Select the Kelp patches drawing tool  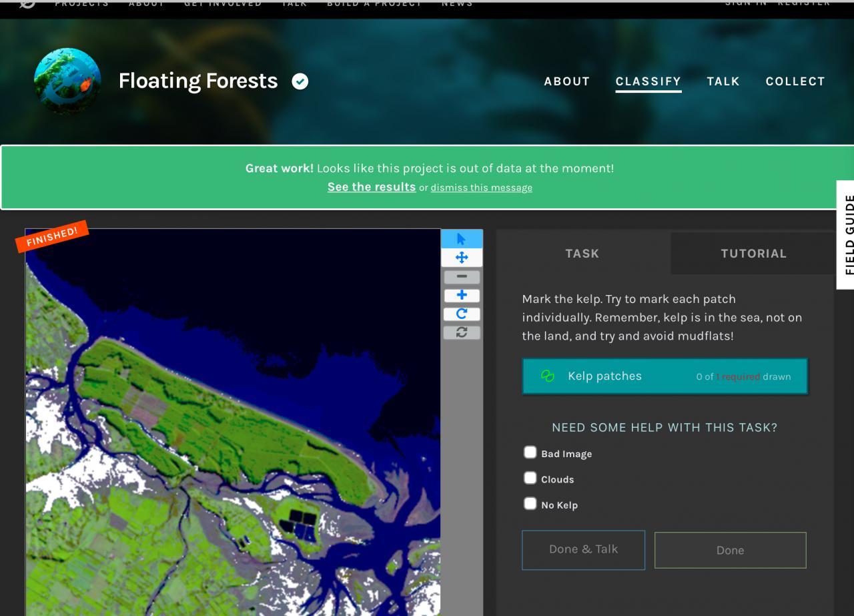click(665, 376)
